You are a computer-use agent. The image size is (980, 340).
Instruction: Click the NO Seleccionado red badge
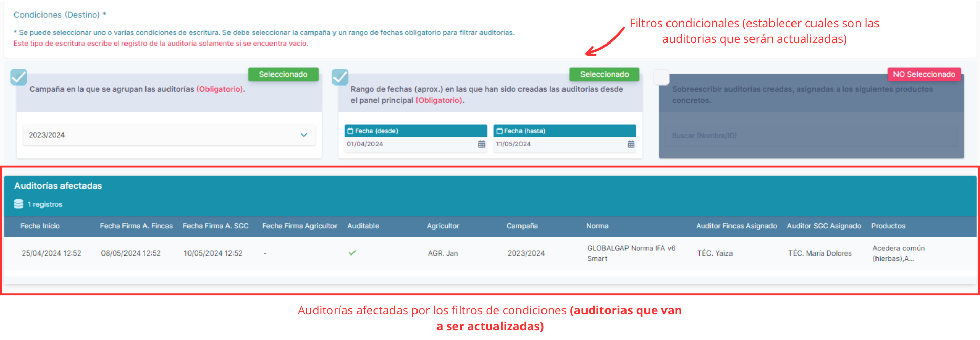[x=924, y=74]
